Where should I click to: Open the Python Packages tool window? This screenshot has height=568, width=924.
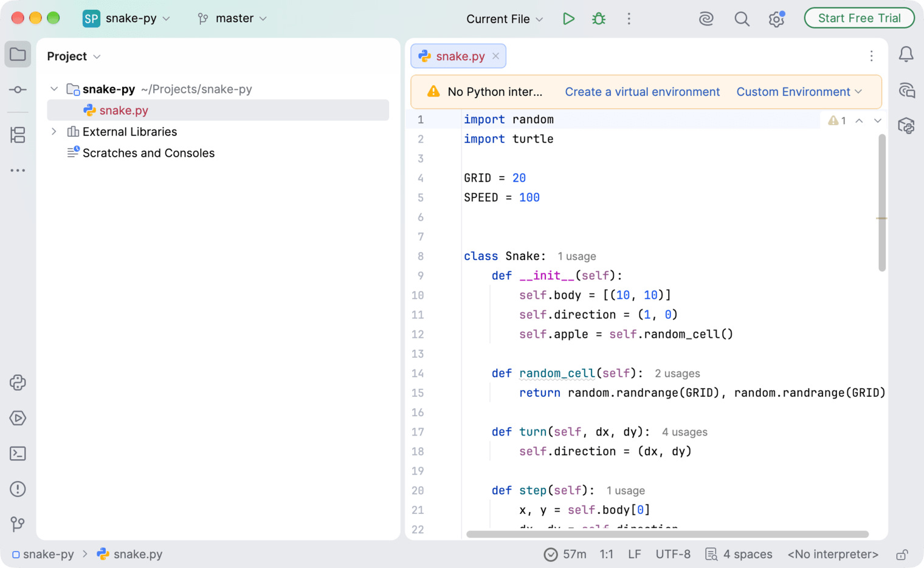[18, 383]
